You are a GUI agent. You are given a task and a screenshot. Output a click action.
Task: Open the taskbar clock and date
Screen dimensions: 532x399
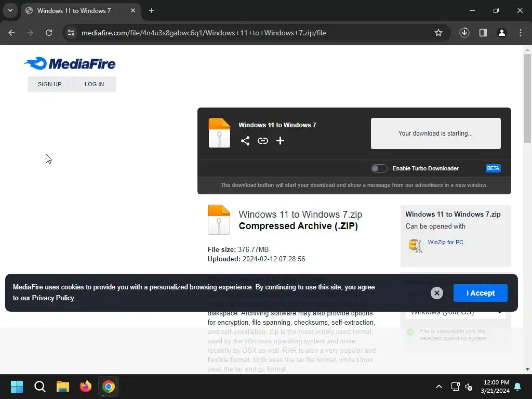pos(495,387)
